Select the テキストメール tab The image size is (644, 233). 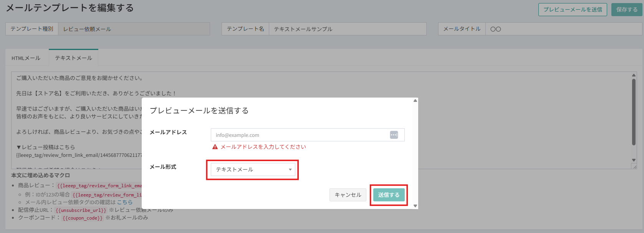(x=73, y=58)
